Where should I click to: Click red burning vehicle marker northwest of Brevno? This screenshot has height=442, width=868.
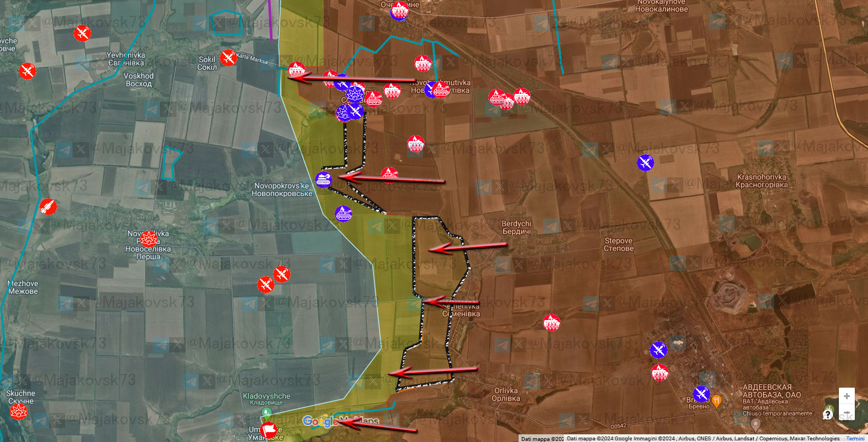tap(660, 373)
